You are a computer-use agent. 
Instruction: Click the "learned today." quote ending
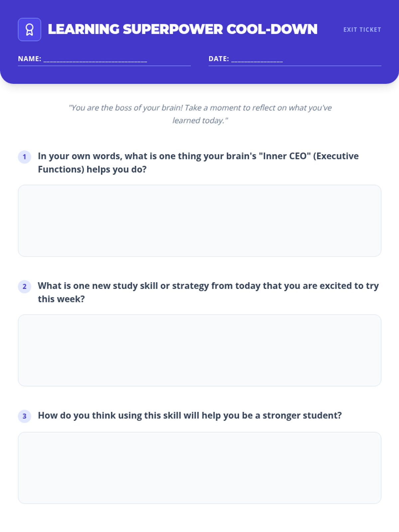pos(200,120)
